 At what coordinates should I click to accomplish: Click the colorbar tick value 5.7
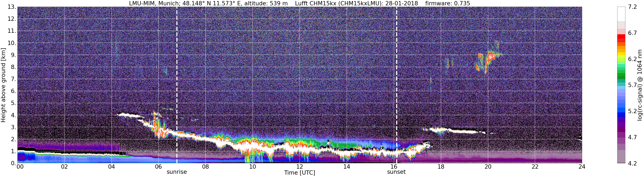click(632, 85)
